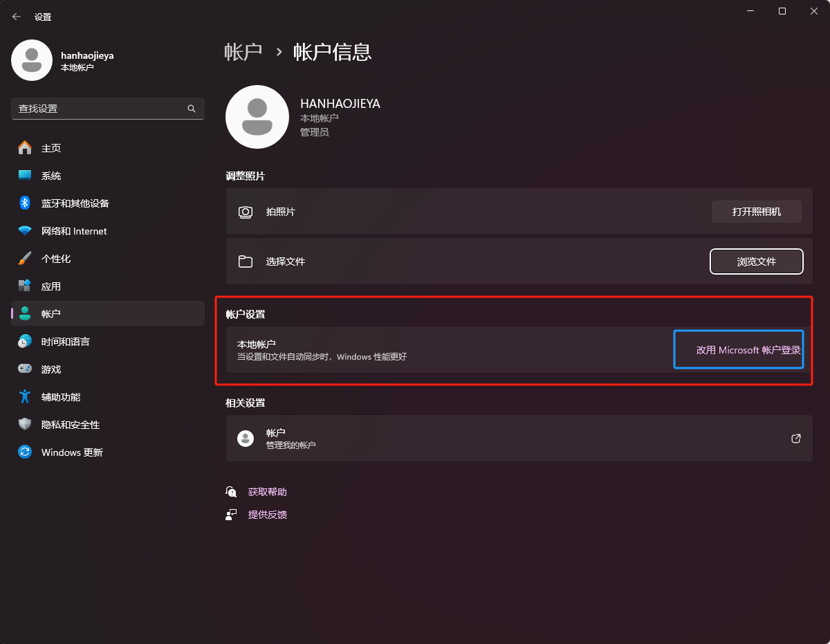This screenshot has height=644, width=830.
Task: Click the 帐户信息 page title
Action: click(x=333, y=52)
